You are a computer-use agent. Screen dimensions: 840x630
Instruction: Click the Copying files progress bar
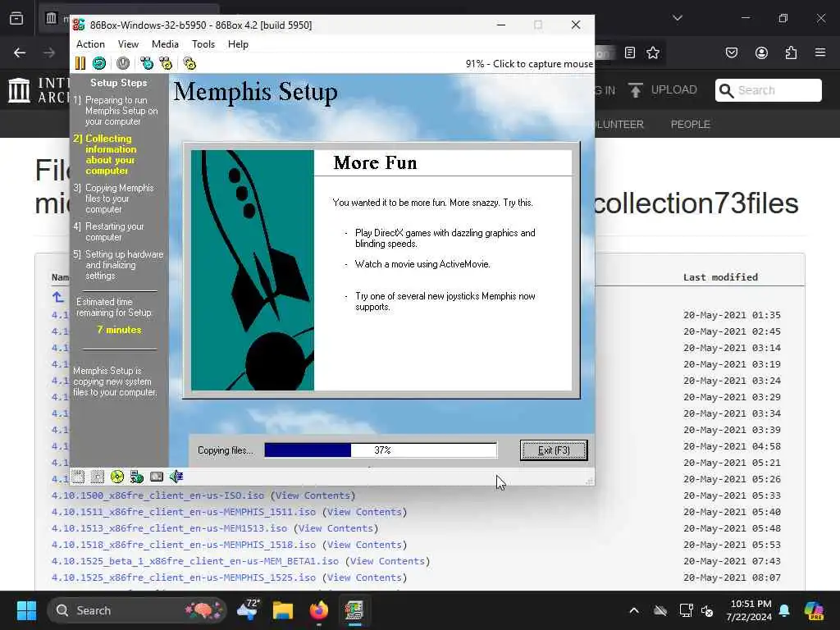tap(381, 450)
